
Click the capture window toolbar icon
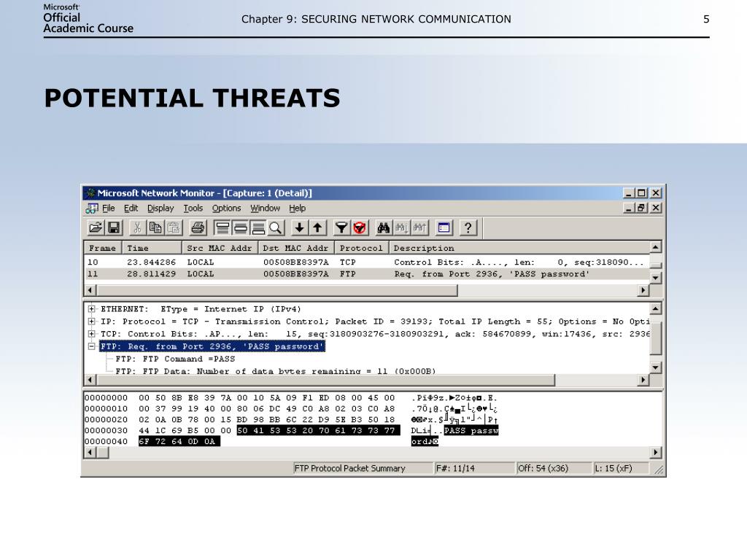(x=444, y=228)
